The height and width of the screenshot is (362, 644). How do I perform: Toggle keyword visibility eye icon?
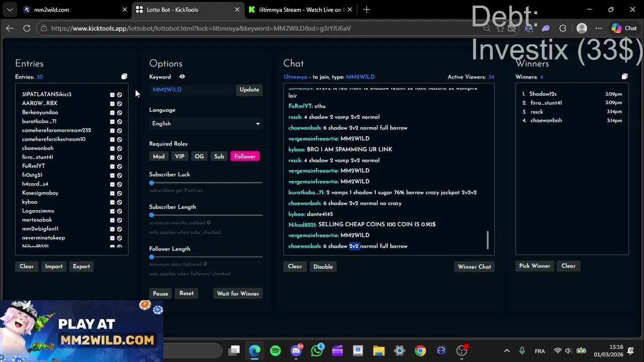point(182,77)
